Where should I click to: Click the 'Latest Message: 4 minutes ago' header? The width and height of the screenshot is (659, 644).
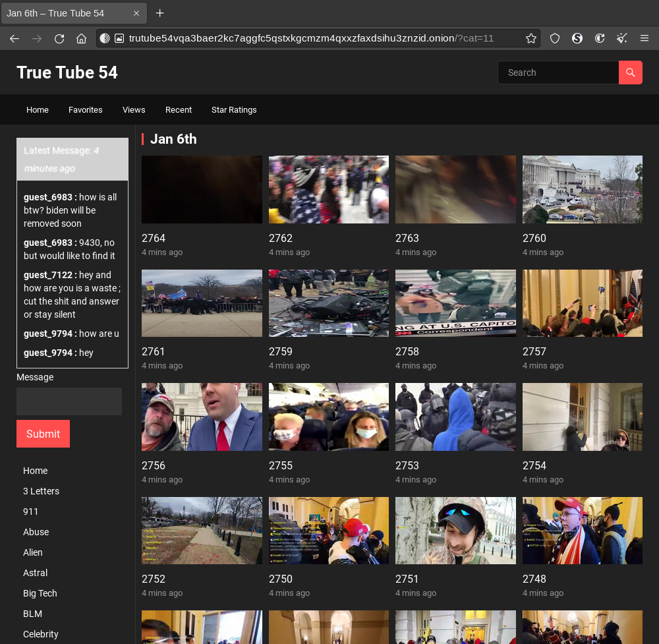(72, 160)
